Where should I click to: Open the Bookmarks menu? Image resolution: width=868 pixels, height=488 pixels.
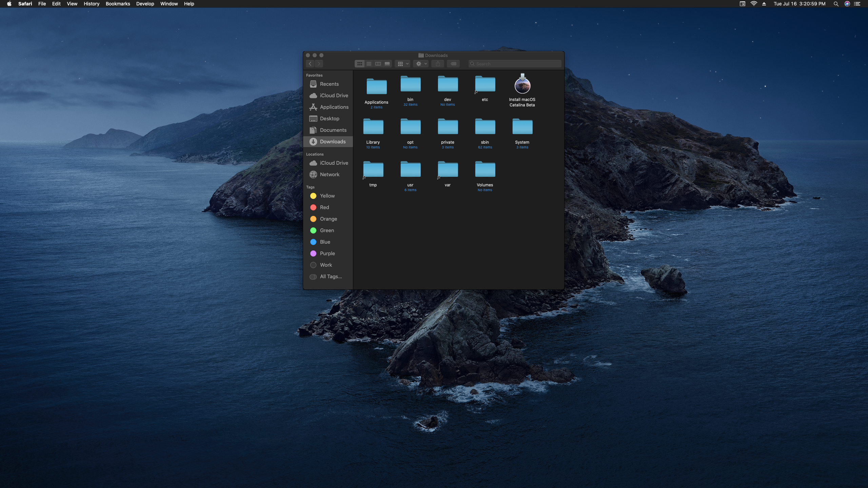(x=118, y=4)
